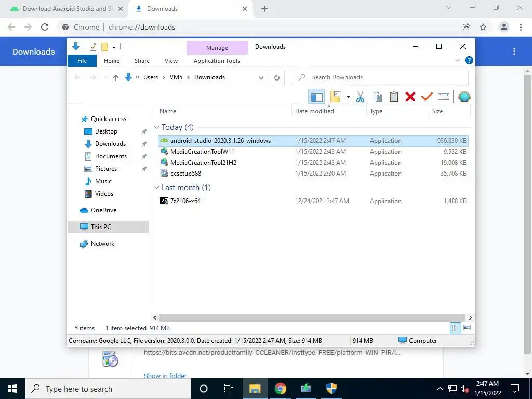Select the android-studio-2020.3.1.26-windows file
532x399 pixels.
point(313,140)
